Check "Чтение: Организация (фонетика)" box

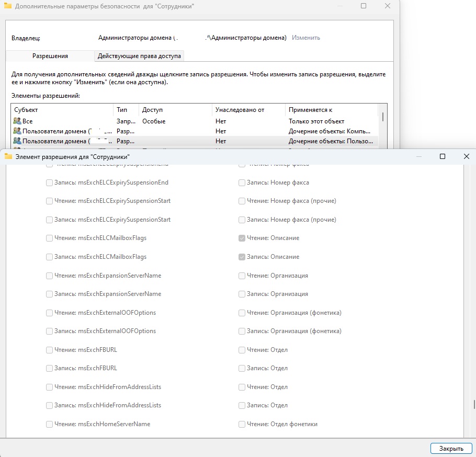point(242,313)
